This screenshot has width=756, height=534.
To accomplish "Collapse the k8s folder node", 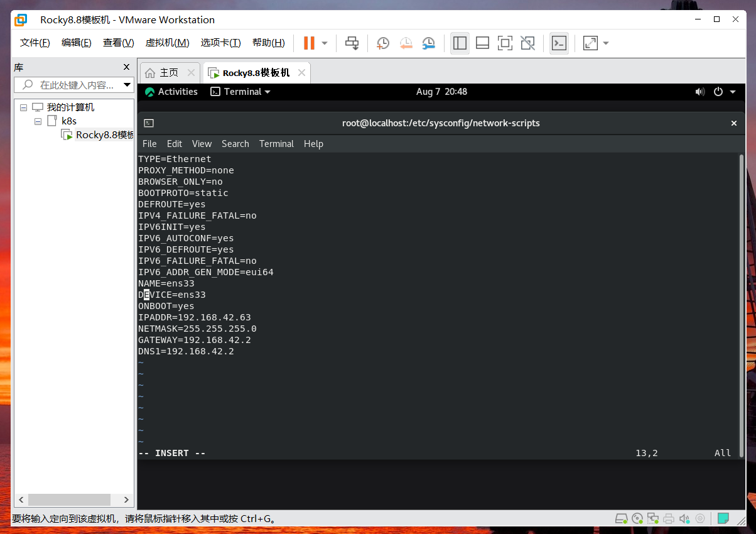I will coord(38,121).
